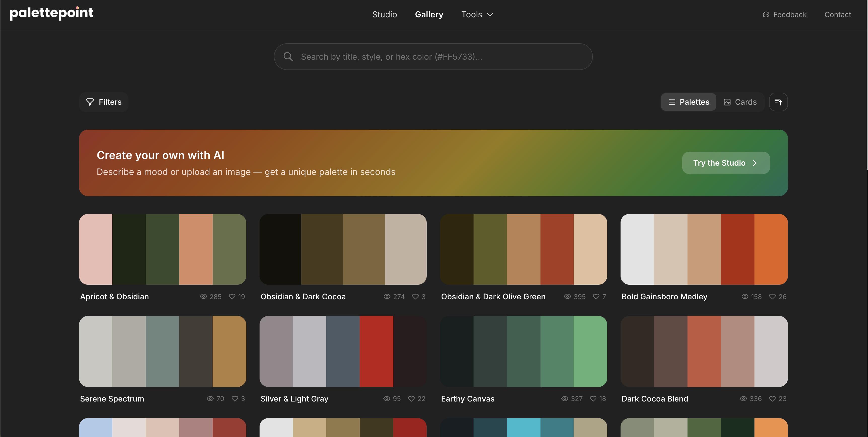Click the palettepoint logo
This screenshot has height=437, width=868.
point(52,14)
